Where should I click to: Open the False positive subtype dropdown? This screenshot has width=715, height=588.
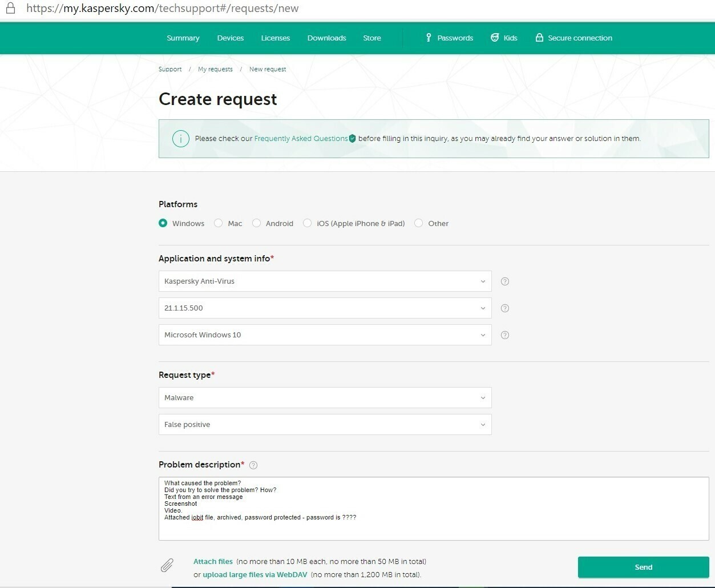click(325, 425)
